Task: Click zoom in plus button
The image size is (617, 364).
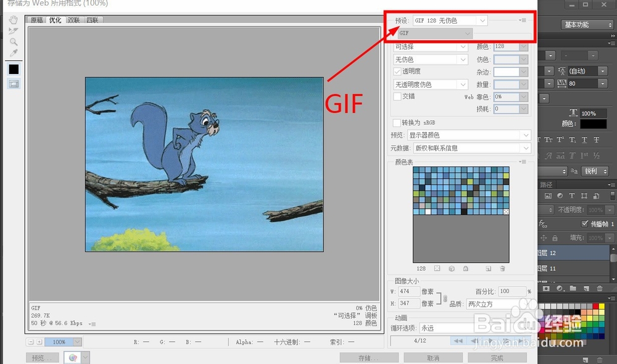Action: click(39, 342)
